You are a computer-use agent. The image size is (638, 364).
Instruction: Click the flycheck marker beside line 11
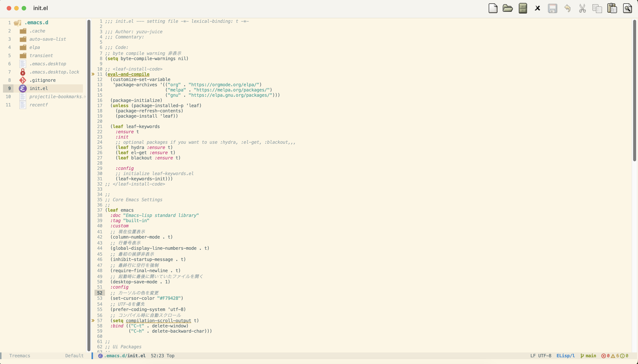point(93,74)
